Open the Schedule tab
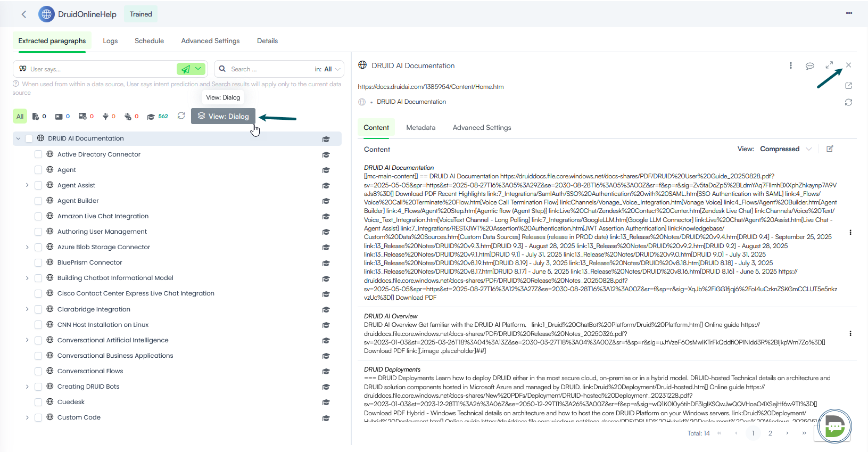 pos(149,41)
